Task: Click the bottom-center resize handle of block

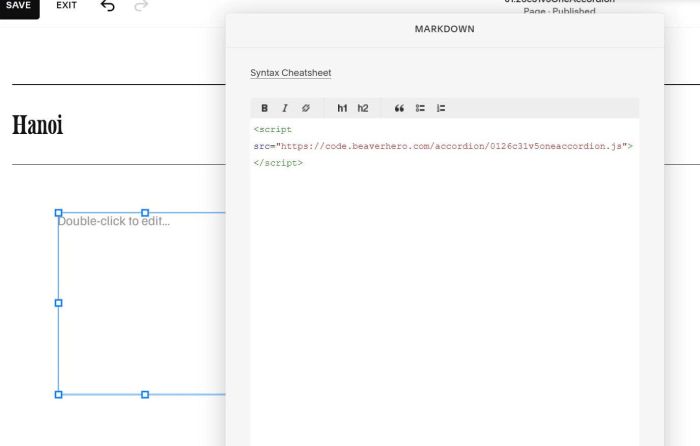Action: coord(145,395)
